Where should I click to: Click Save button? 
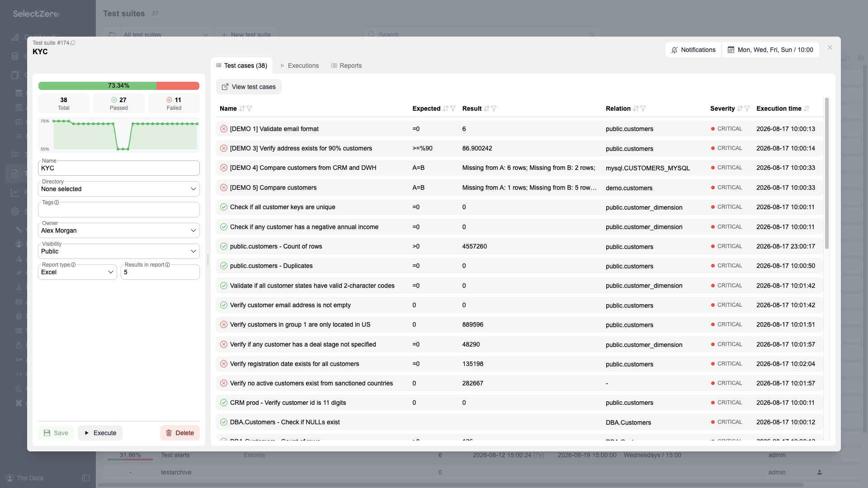[56, 433]
